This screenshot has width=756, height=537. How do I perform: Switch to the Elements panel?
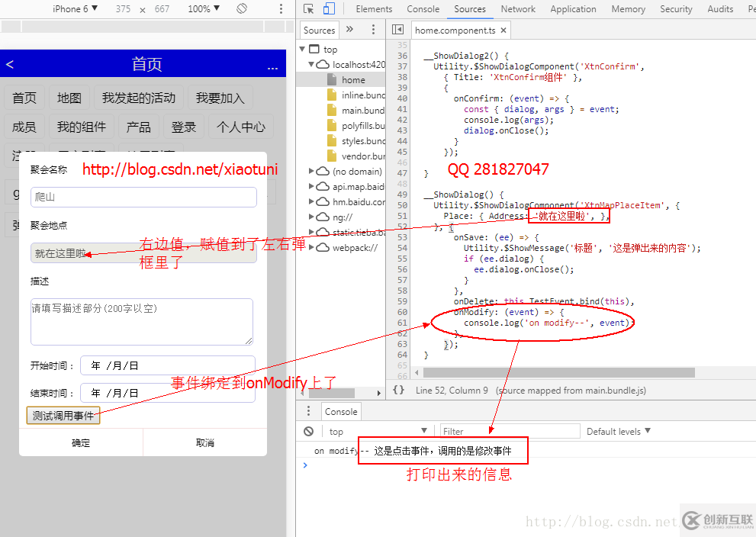click(x=374, y=8)
